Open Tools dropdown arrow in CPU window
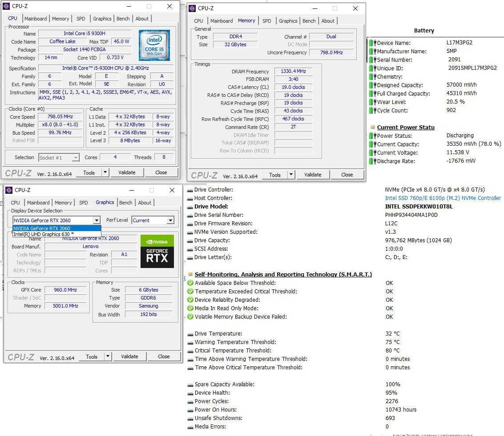Image resolution: width=504 pixels, height=436 pixels. pyautogui.click(x=105, y=172)
